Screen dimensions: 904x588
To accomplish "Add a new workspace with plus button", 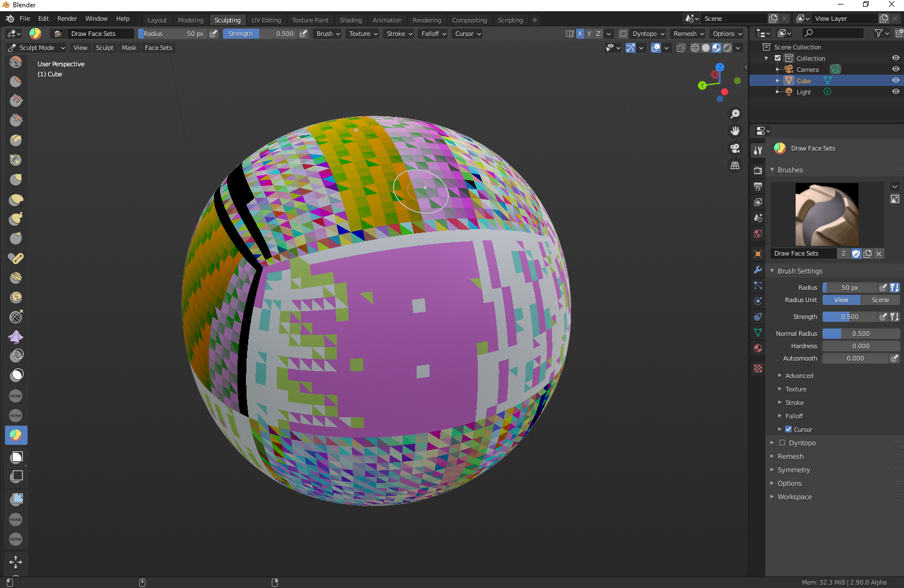I will [x=535, y=20].
